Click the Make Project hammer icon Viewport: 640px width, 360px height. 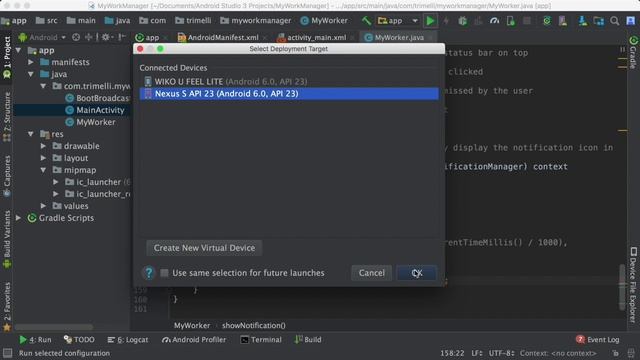(x=366, y=21)
